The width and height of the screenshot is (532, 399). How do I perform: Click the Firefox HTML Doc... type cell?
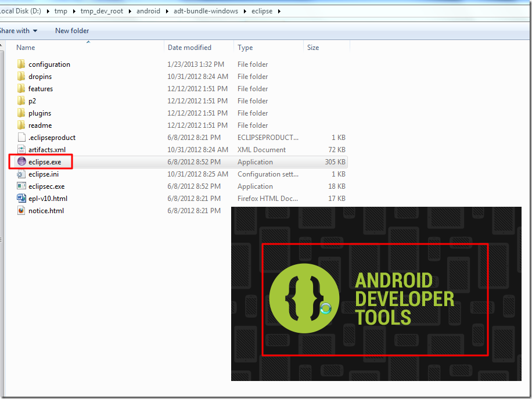(x=268, y=199)
